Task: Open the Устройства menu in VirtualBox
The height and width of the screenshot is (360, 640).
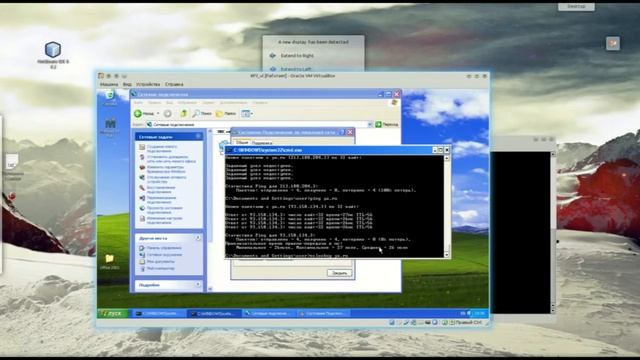Action: (148, 84)
